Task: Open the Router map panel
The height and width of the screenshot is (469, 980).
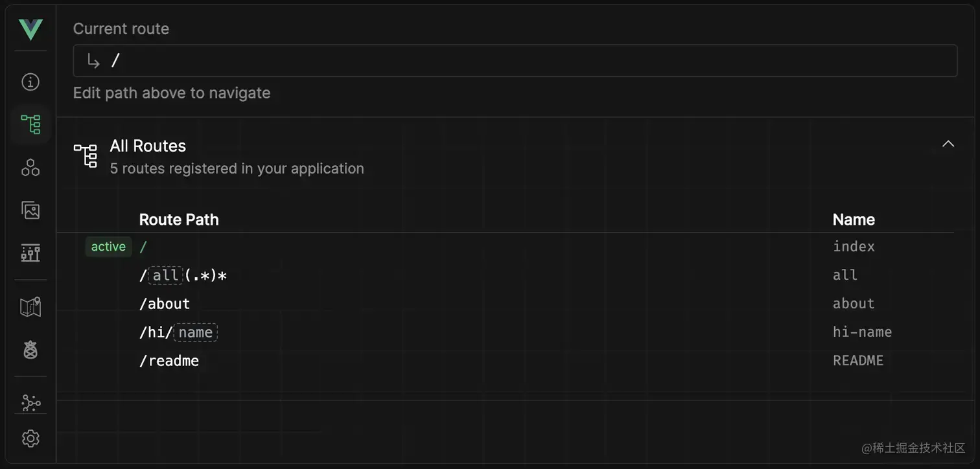Action: tap(30, 306)
